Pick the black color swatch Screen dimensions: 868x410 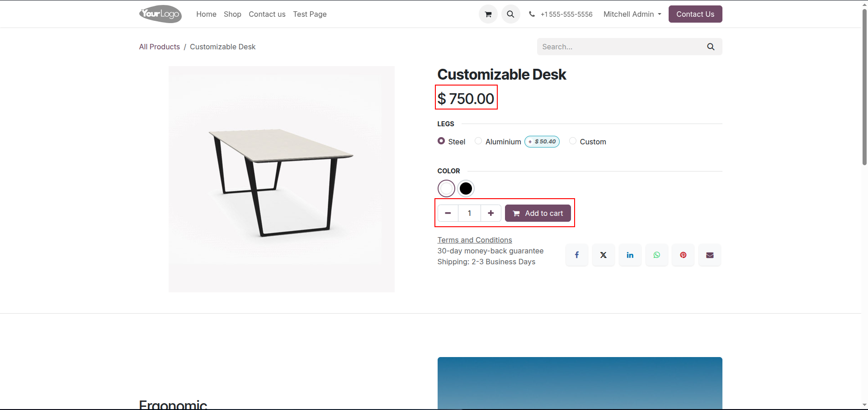tap(466, 188)
